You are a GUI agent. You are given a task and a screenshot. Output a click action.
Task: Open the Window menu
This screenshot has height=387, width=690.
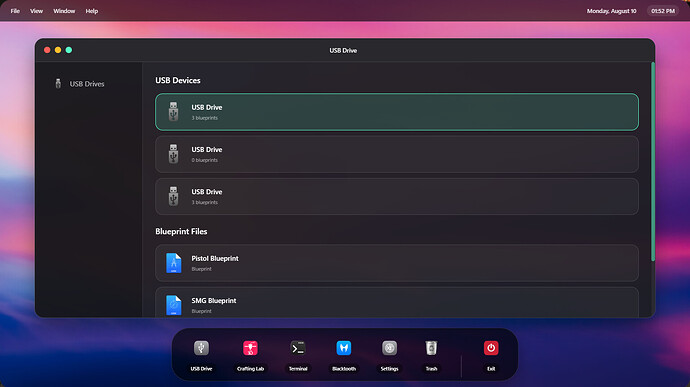coord(64,11)
